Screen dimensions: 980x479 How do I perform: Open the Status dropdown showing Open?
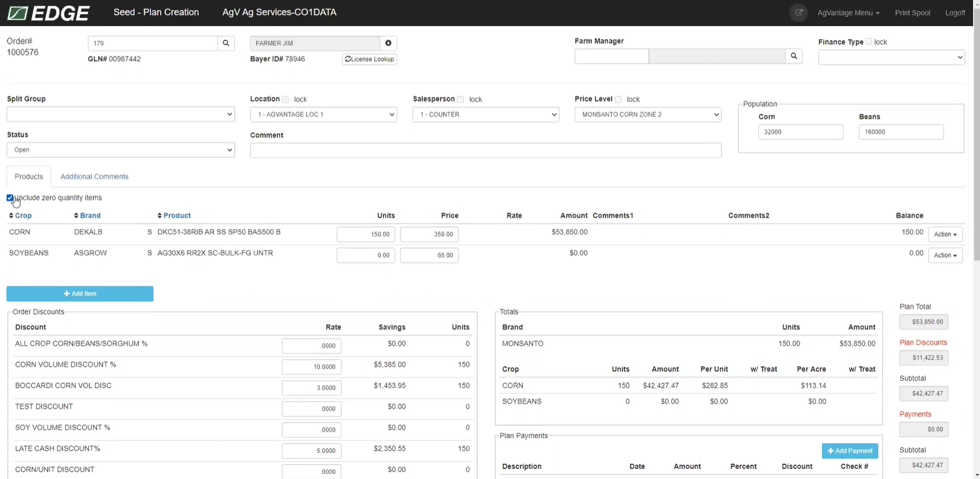pyautogui.click(x=120, y=150)
